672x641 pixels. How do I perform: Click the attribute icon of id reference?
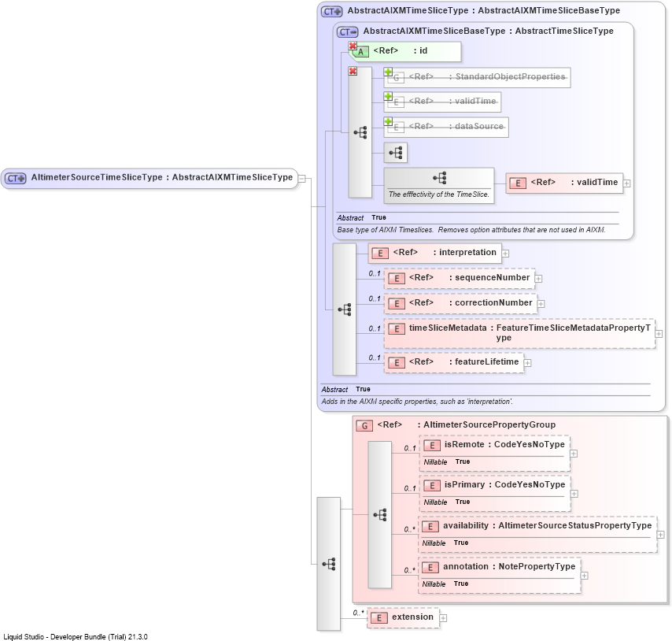pyautogui.click(x=361, y=52)
